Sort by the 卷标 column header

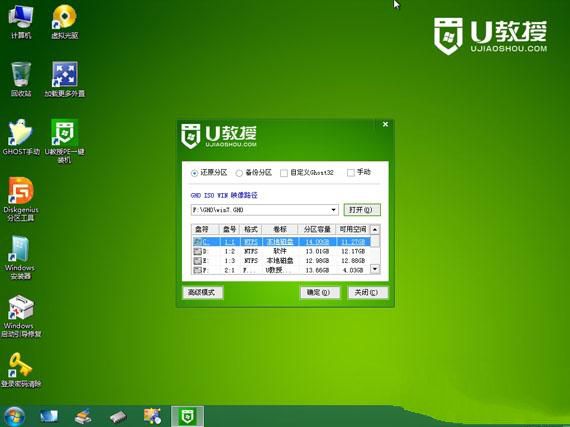click(280, 229)
